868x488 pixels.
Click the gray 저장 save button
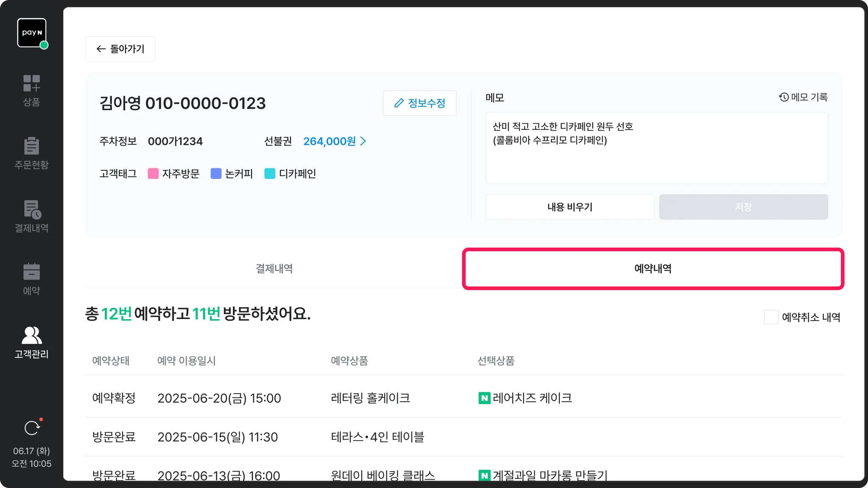point(743,207)
